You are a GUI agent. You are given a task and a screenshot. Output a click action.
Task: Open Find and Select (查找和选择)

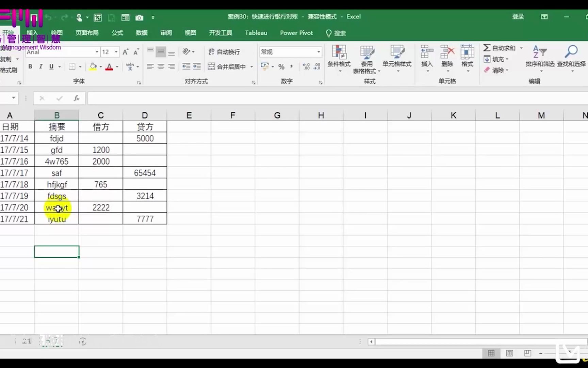(571, 59)
